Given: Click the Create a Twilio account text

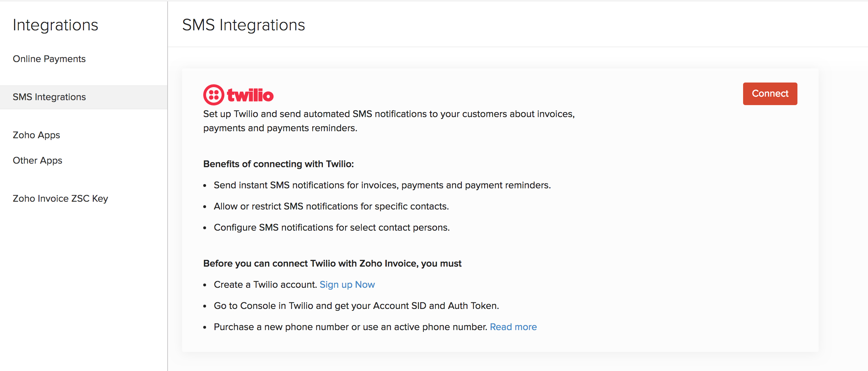Looking at the screenshot, I should [x=265, y=285].
